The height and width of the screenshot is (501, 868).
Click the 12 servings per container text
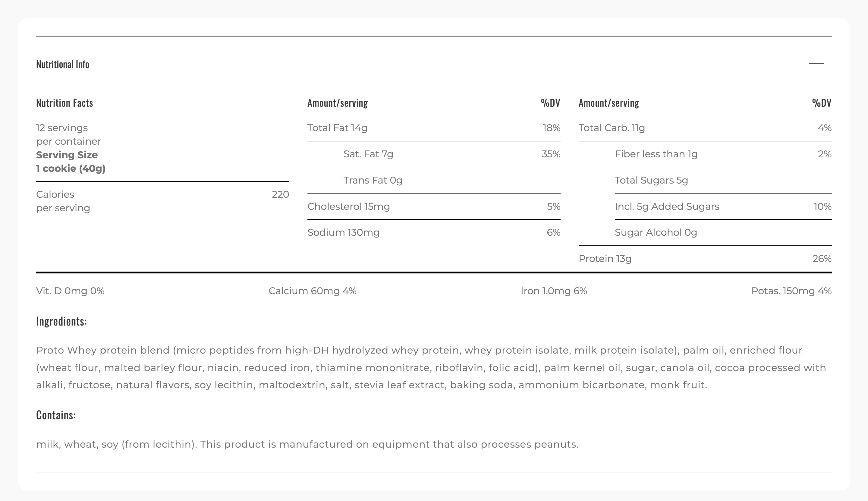68,134
